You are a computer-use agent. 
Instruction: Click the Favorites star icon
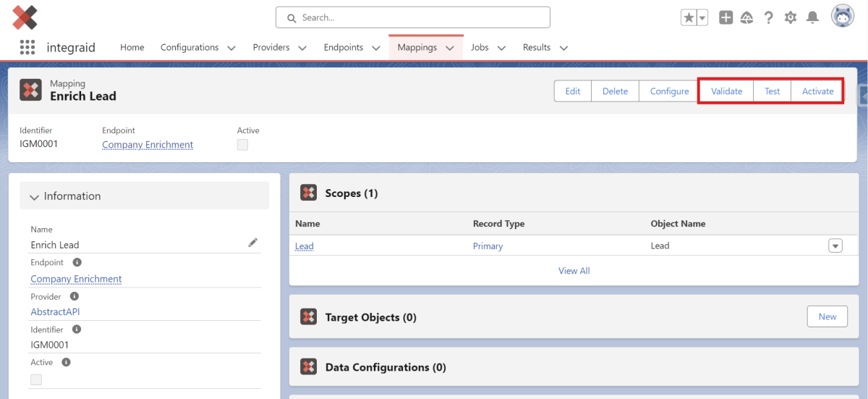689,17
